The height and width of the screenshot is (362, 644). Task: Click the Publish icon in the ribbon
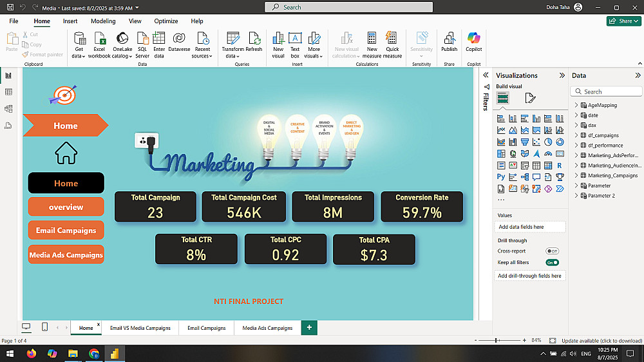click(449, 39)
